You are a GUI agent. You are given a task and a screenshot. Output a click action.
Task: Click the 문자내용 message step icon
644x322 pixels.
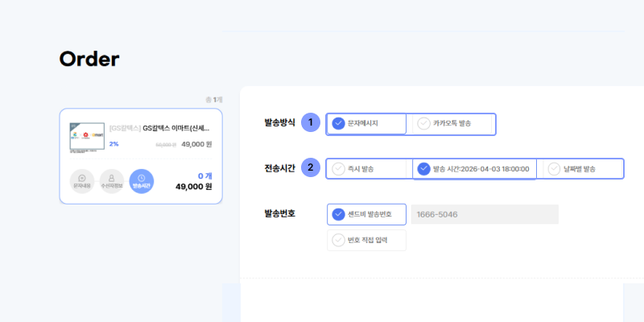tap(81, 181)
